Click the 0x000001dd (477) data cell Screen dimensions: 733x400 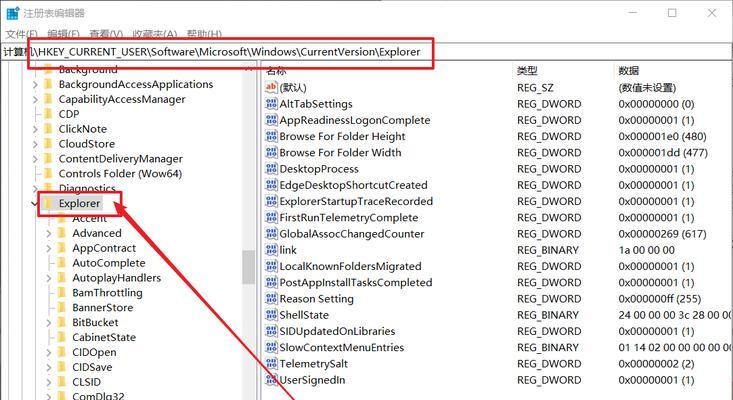[663, 152]
